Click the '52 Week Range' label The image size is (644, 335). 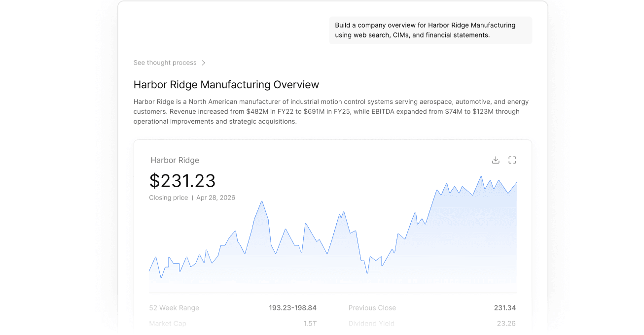pos(174,308)
